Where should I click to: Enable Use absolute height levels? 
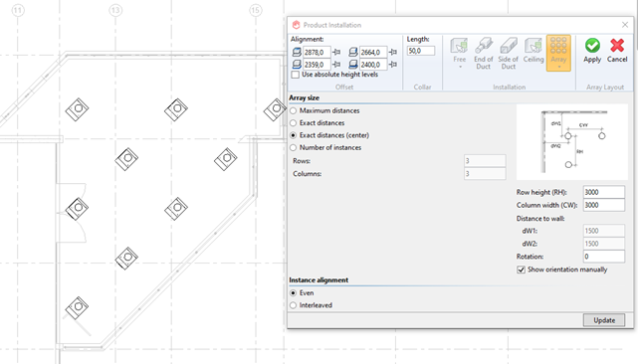tap(296, 75)
